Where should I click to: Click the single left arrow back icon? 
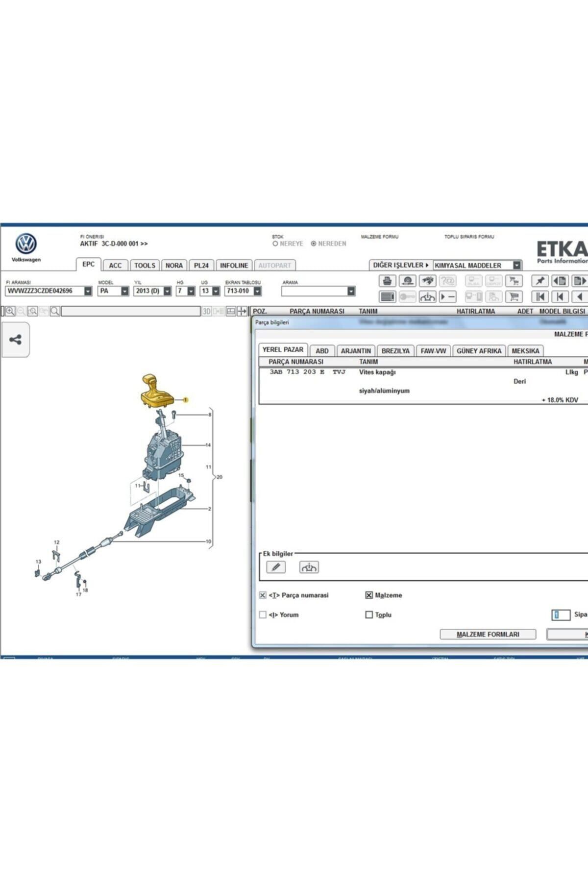[x=580, y=296]
